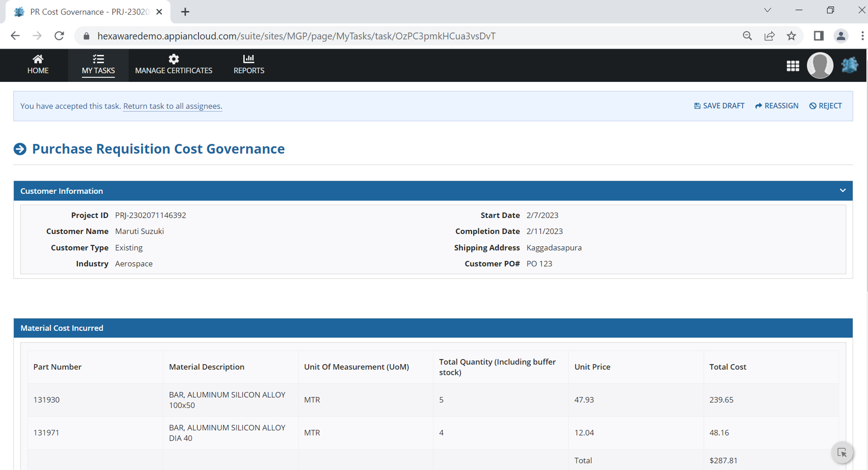Click the floating cursor selection button

pyautogui.click(x=842, y=452)
